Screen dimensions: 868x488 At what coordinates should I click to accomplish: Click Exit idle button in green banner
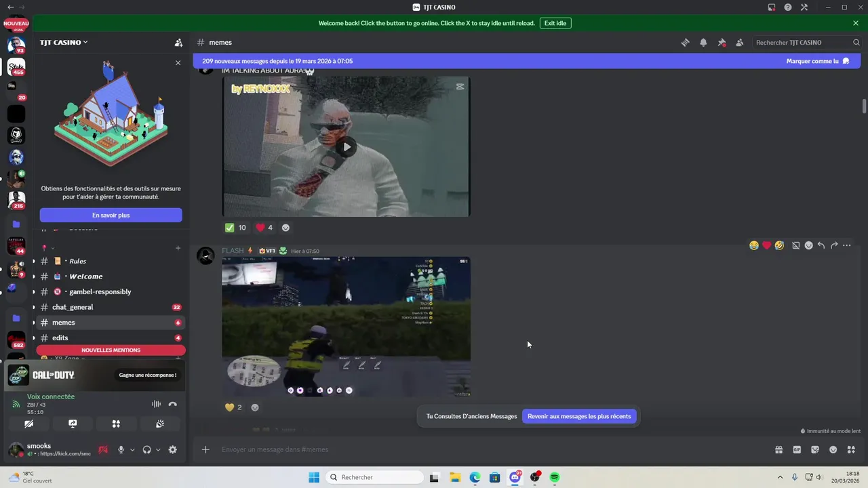(x=555, y=23)
